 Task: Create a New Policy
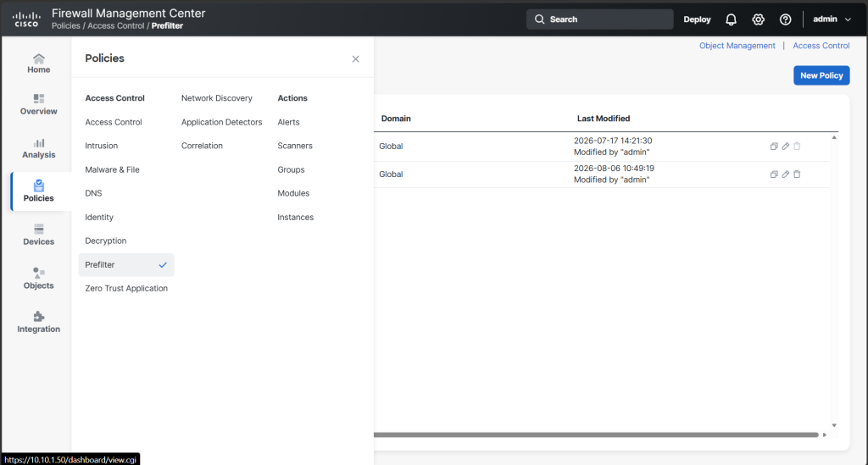pyautogui.click(x=821, y=75)
